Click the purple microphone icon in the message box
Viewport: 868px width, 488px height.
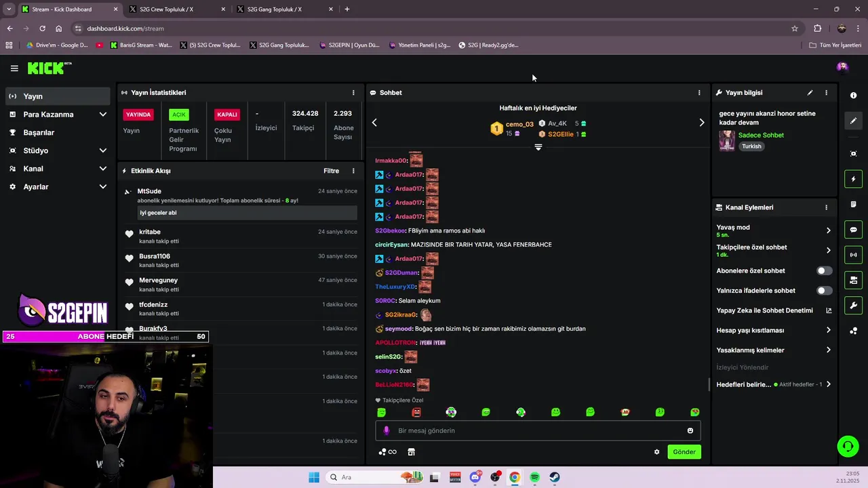coord(387,430)
